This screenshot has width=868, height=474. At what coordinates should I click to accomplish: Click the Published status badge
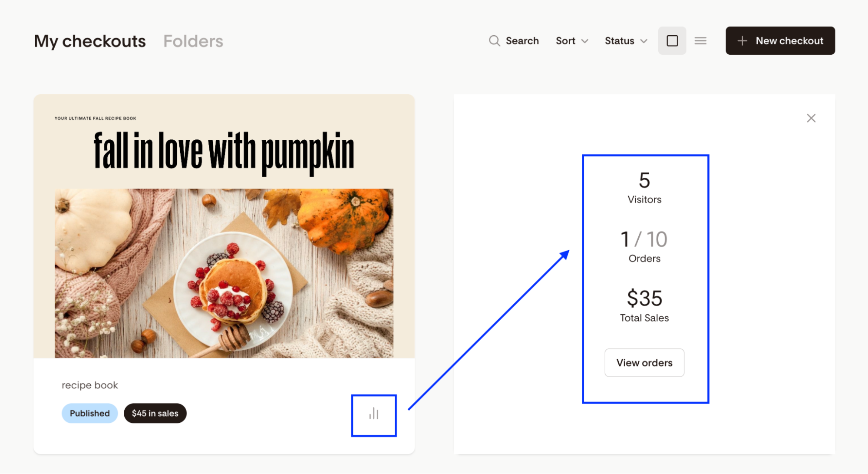tap(89, 413)
